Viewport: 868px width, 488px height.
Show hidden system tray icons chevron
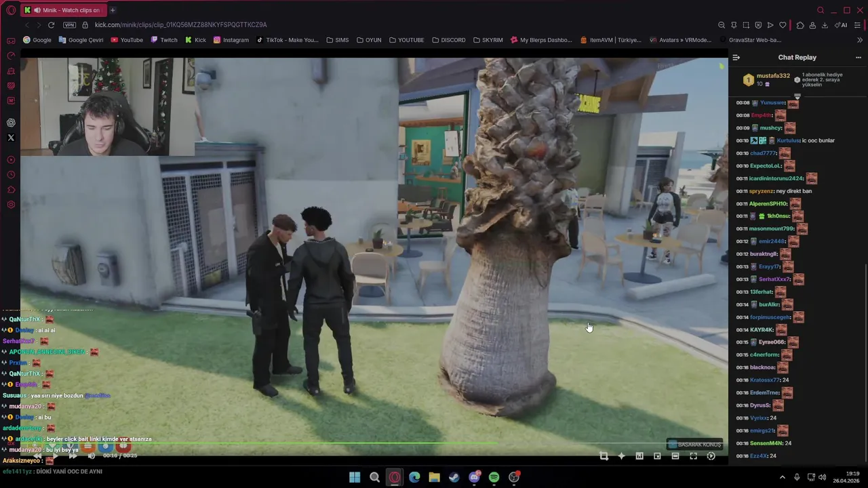click(x=783, y=477)
